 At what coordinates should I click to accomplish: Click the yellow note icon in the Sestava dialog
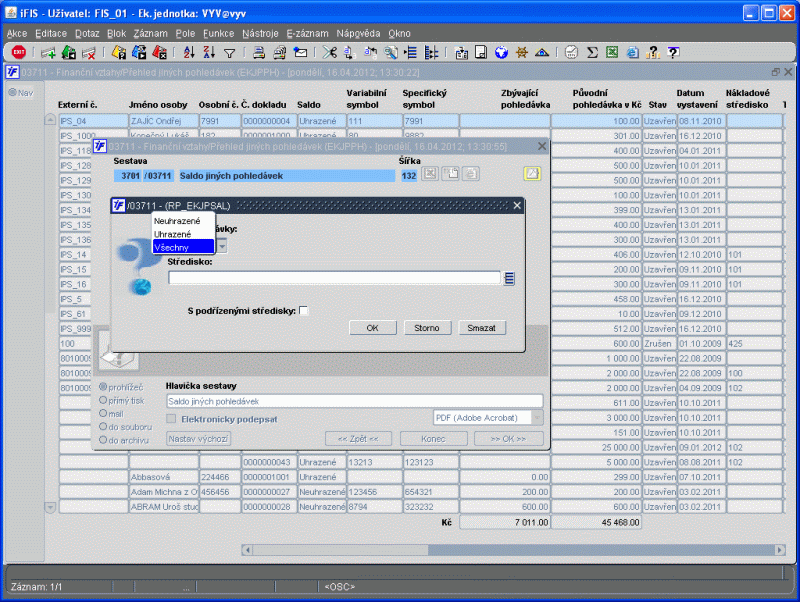point(532,173)
